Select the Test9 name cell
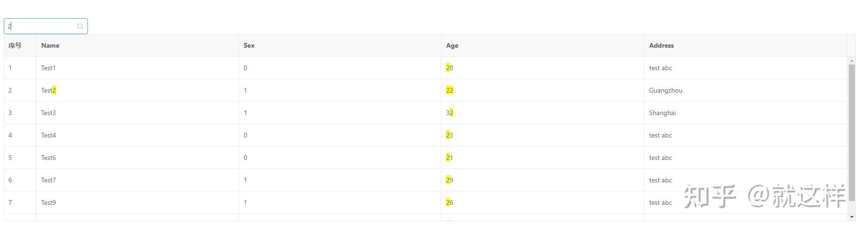868x231 pixels. (x=48, y=202)
